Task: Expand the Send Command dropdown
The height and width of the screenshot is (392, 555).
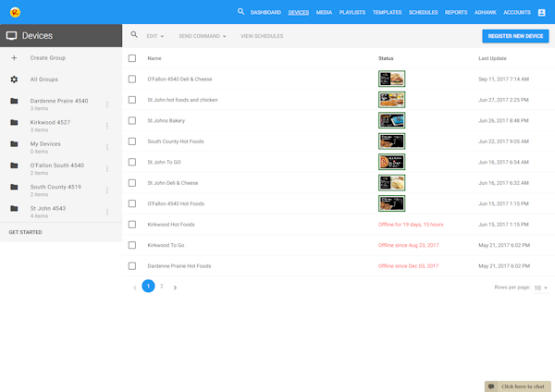Action: [x=202, y=36]
